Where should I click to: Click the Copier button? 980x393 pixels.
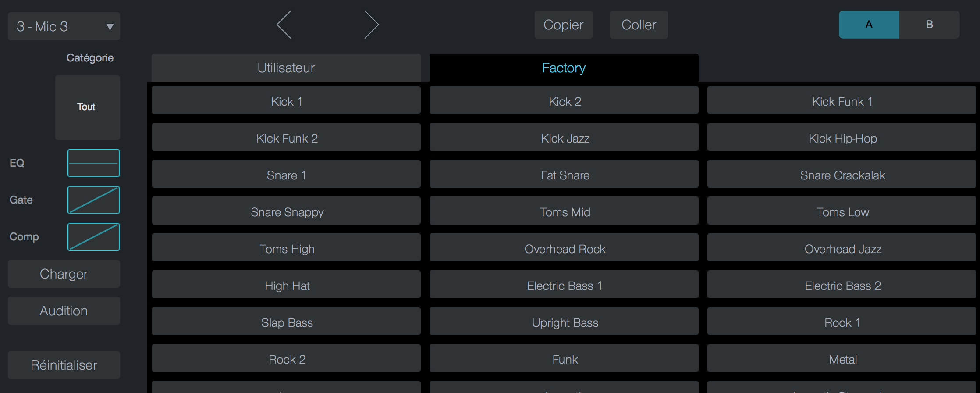coord(564,25)
